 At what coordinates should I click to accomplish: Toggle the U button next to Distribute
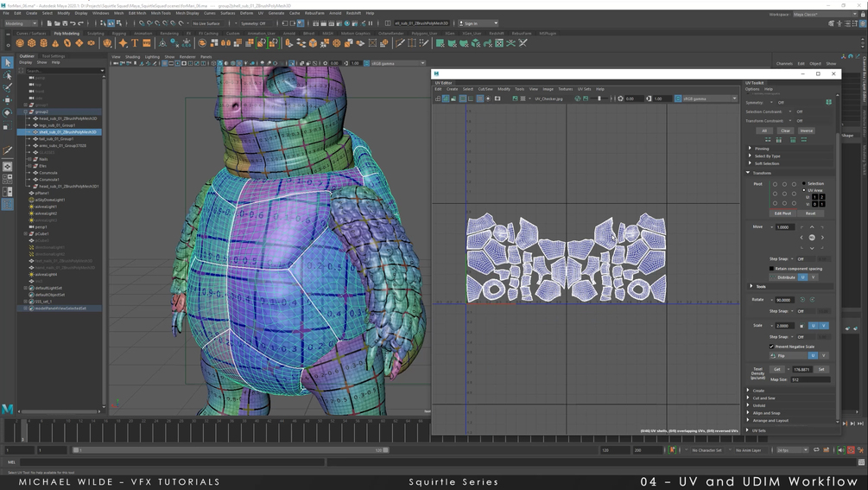(x=802, y=277)
